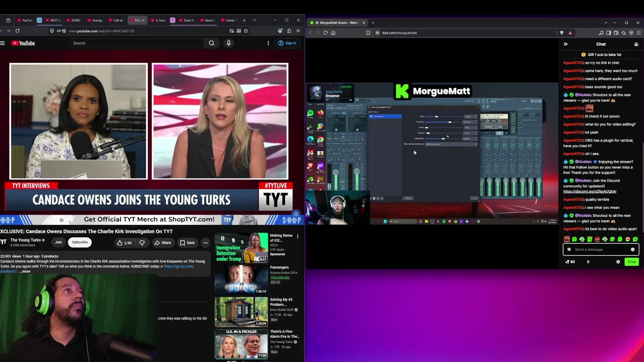644x362 pixels.
Task: Share the Candace Owens video
Action: point(163,243)
